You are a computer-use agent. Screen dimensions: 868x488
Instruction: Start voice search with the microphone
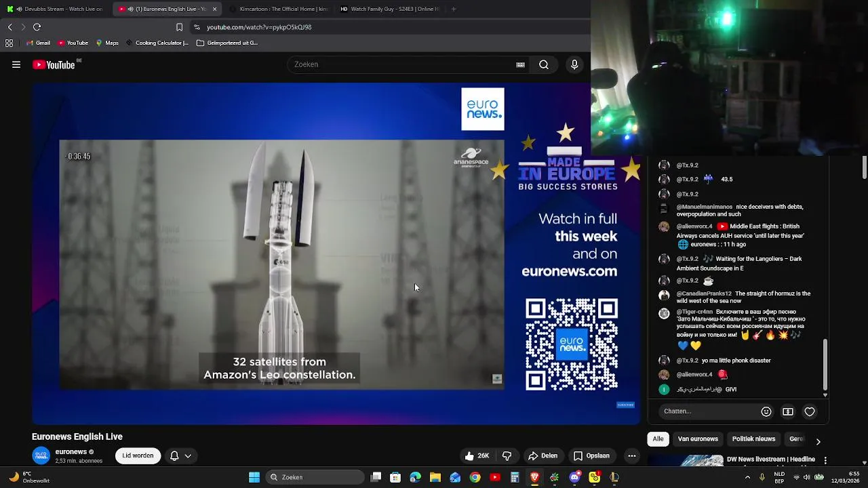(x=574, y=65)
